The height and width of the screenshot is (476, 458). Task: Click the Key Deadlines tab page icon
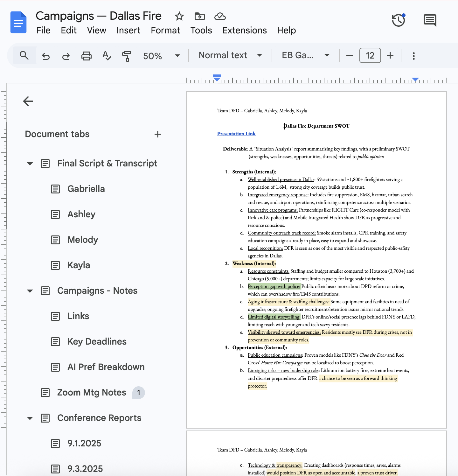[x=55, y=342]
